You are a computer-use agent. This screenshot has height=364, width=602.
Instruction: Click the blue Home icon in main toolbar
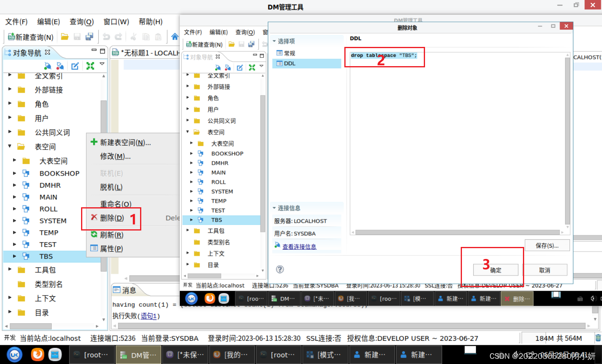point(175,37)
